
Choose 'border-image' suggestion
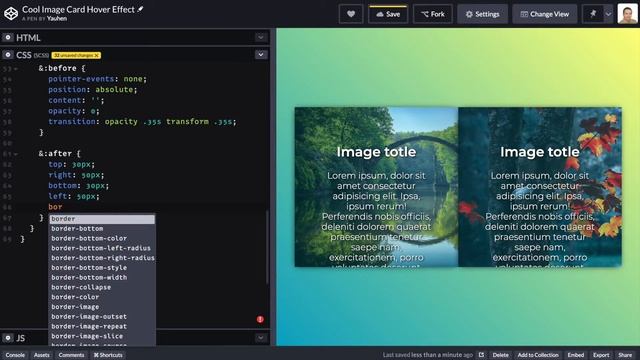tap(102, 307)
